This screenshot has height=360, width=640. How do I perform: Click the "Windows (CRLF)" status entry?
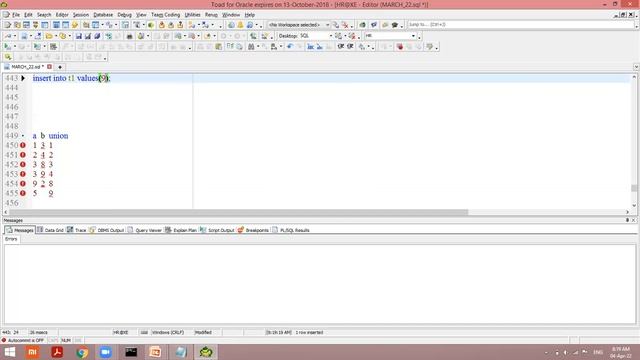click(168, 333)
